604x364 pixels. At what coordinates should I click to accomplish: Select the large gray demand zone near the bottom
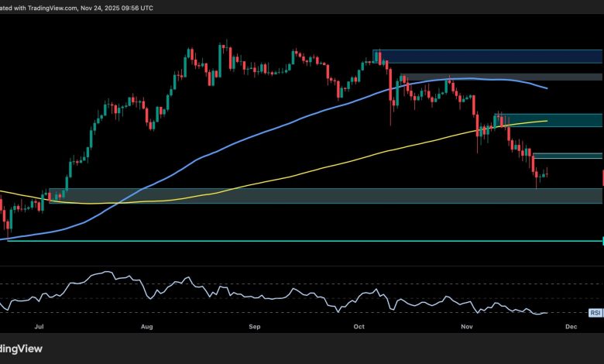click(310, 196)
